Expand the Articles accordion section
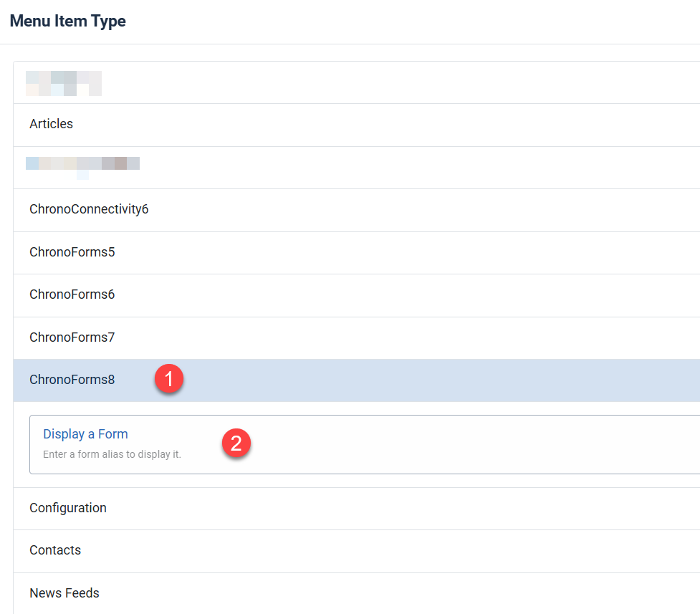700x614 pixels. 51,124
